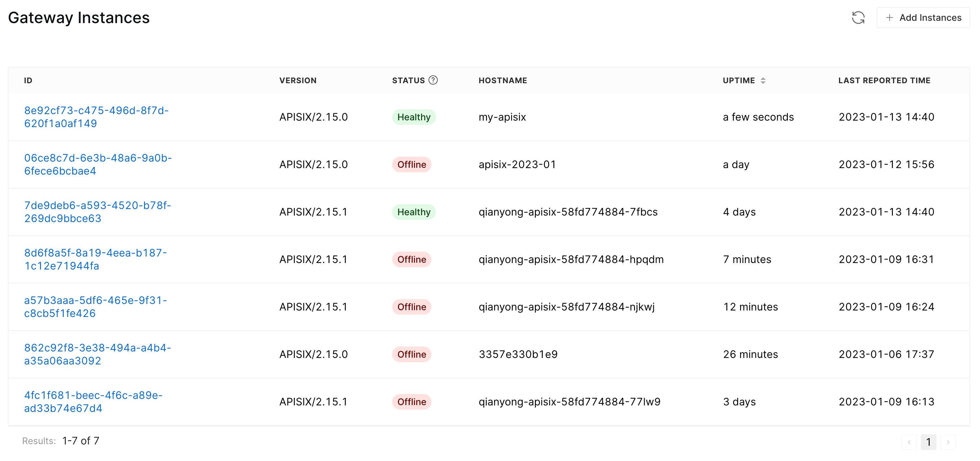Click version APISIX/2.15.0 for my-apisix
The height and width of the screenshot is (461, 980).
(313, 117)
